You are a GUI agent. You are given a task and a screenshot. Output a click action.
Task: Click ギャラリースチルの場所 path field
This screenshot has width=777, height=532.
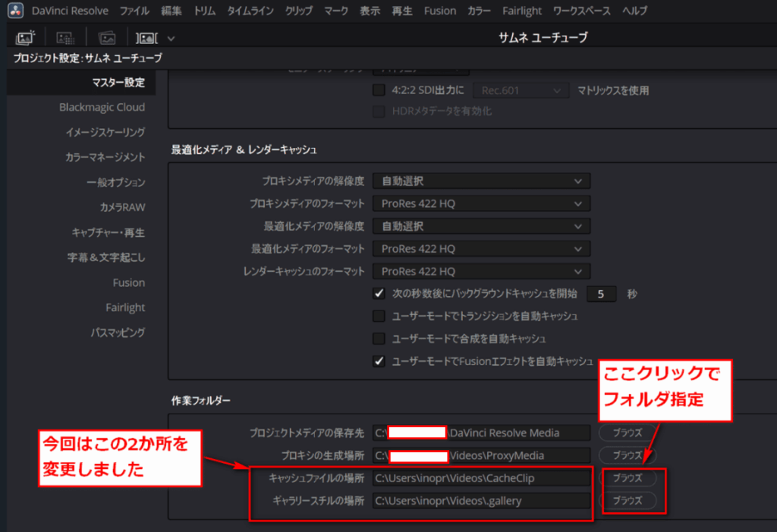pyautogui.click(x=481, y=501)
